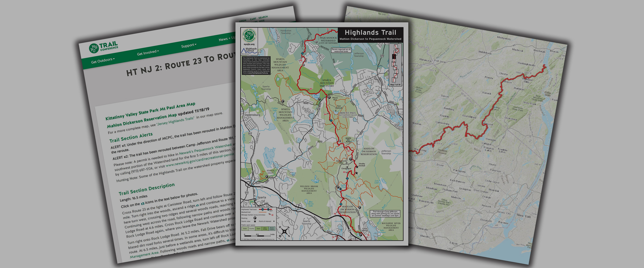Image resolution: width=644 pixels, height=268 pixels.
Task: Click the round NYNJ Trail Conference map seal
Action: [x=249, y=36]
